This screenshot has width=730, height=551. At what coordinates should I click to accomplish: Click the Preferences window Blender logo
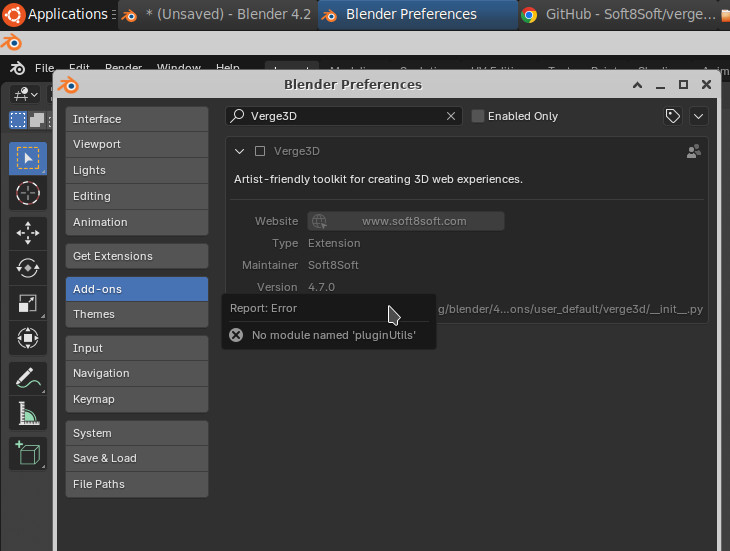pos(68,85)
